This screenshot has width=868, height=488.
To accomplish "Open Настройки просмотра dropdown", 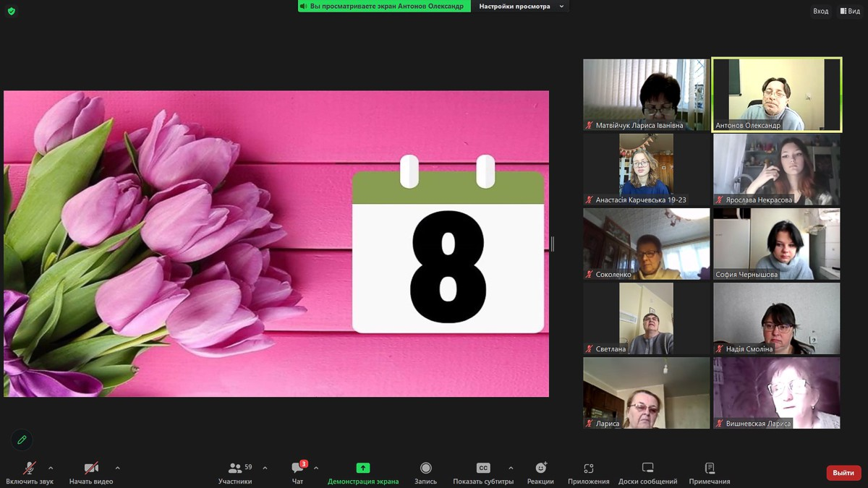I will click(x=520, y=7).
